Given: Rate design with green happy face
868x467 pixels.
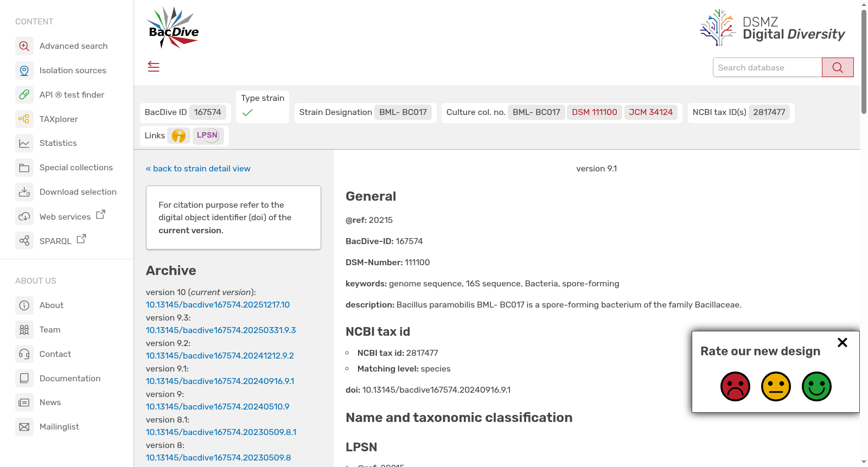Looking at the screenshot, I should 816,386.
